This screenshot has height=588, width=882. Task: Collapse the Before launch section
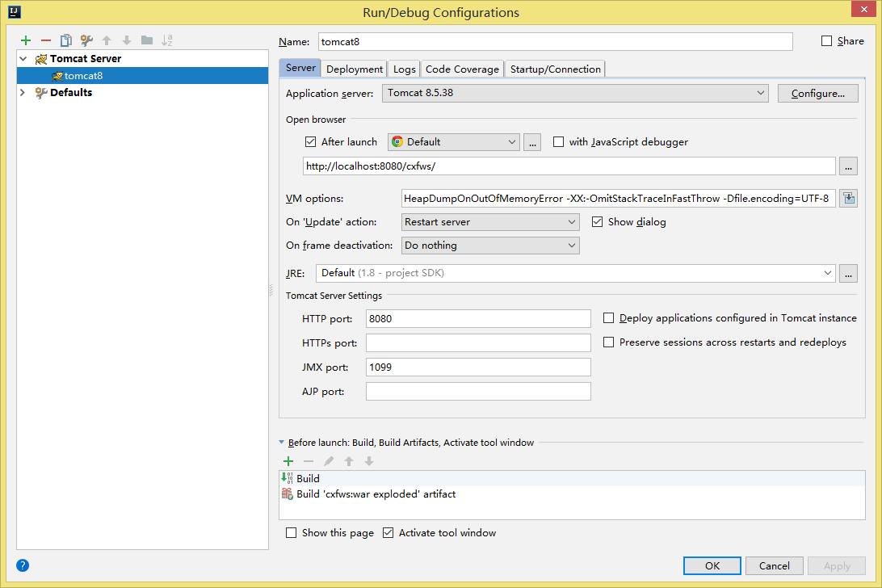coord(282,443)
